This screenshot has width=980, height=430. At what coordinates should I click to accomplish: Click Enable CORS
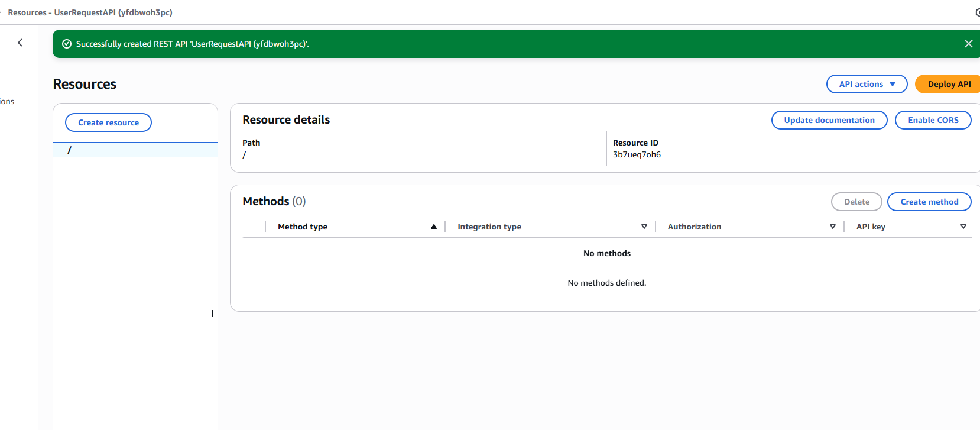[933, 120]
